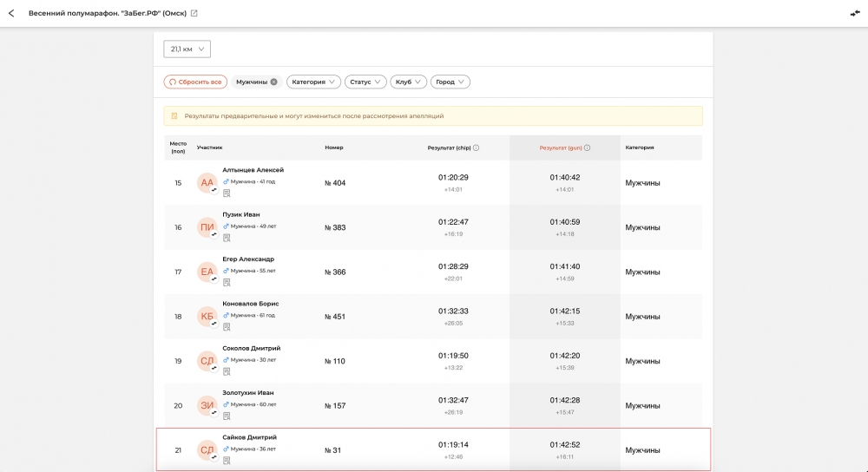This screenshot has height=472, width=868.
Task: Open the certificate icon under Алтынцев Алексей
Action: (227, 193)
